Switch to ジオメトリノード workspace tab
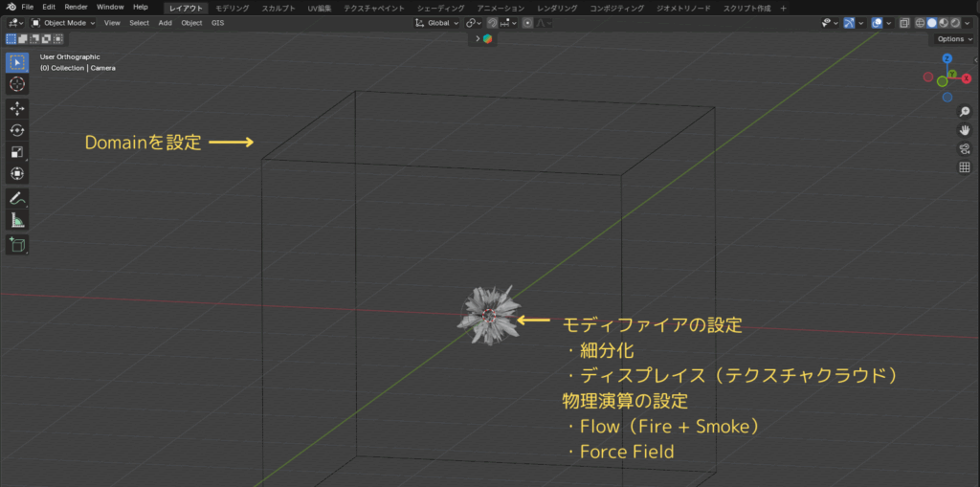The width and height of the screenshot is (980, 487). 683,8
